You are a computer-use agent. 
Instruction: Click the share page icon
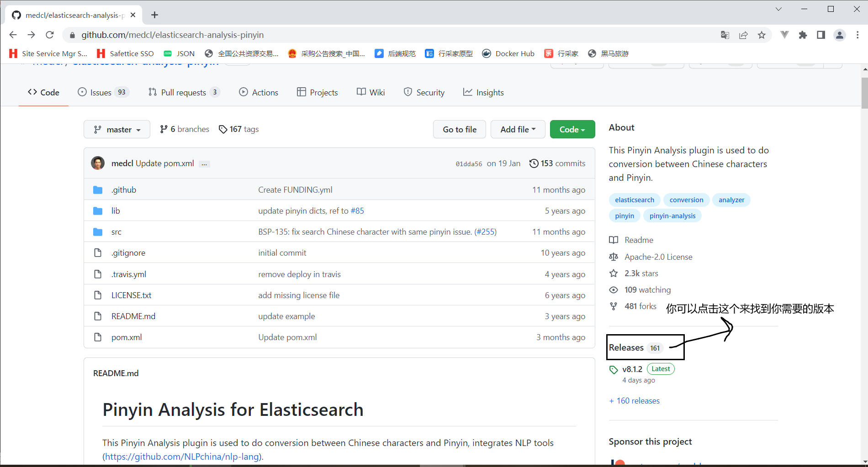pyautogui.click(x=743, y=35)
